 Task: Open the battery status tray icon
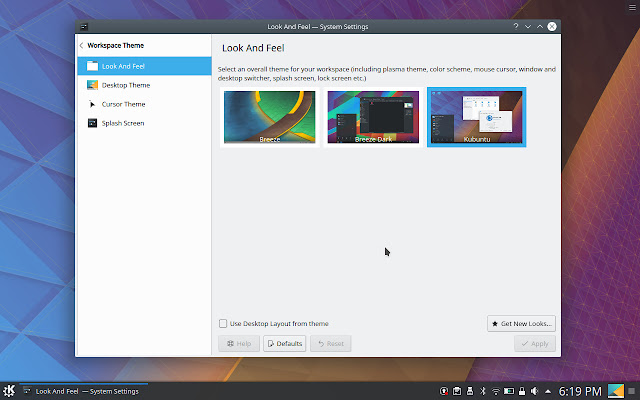pos(509,391)
